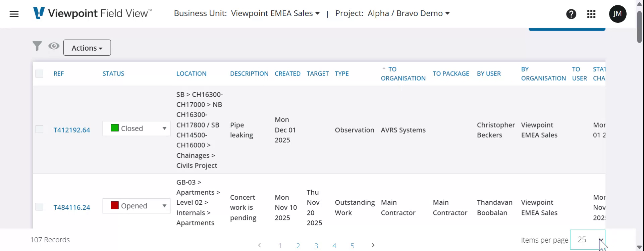Click the 'AVRS Systems' organisation cell
This screenshot has width=644, height=251.
coord(403,130)
